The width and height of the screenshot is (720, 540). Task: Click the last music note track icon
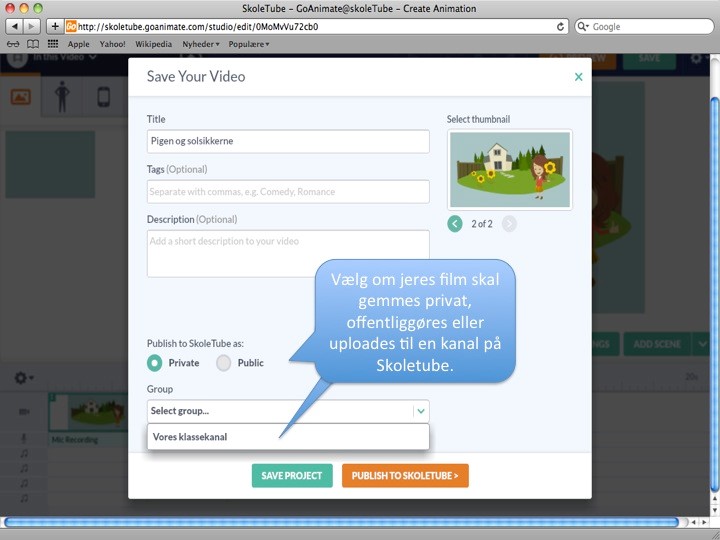click(24, 498)
